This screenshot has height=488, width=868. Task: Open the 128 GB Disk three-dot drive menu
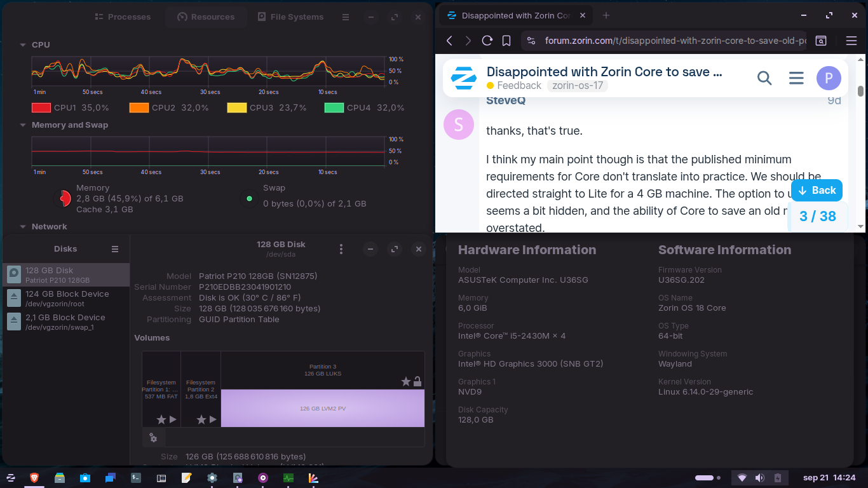click(341, 249)
